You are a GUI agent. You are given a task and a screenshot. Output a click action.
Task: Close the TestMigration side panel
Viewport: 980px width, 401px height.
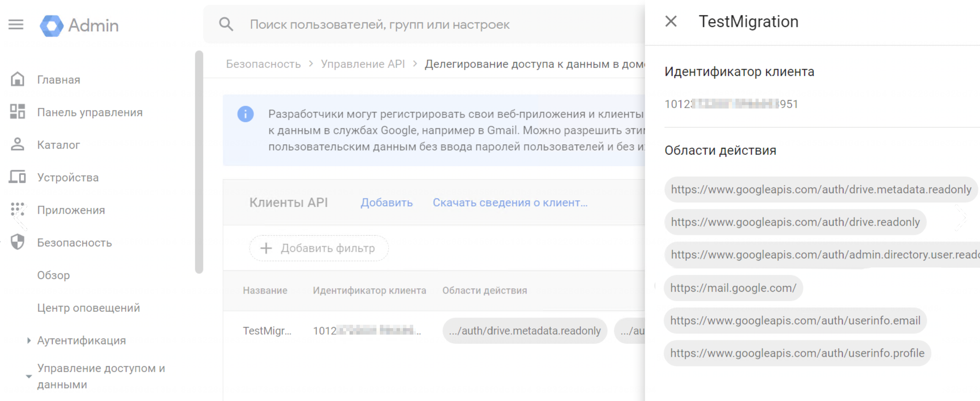671,22
